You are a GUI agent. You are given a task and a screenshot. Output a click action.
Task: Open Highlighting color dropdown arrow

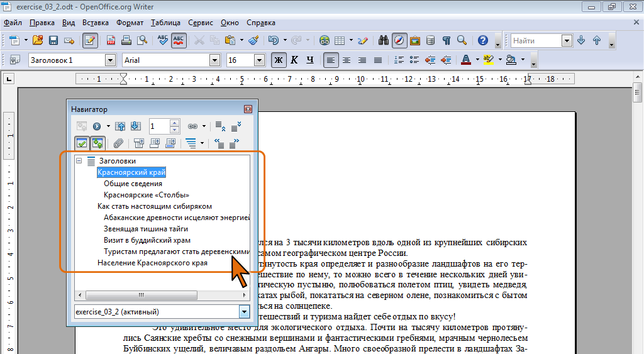(x=500, y=60)
